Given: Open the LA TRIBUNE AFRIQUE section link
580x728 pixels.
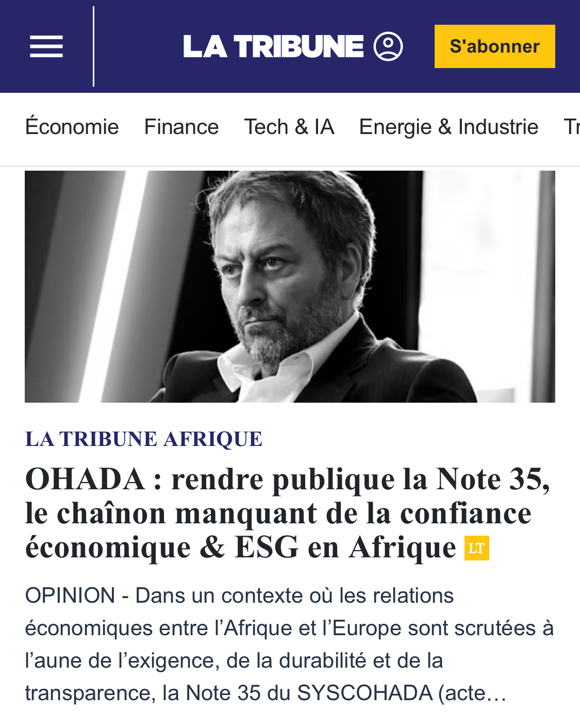Looking at the screenshot, I should [143, 439].
